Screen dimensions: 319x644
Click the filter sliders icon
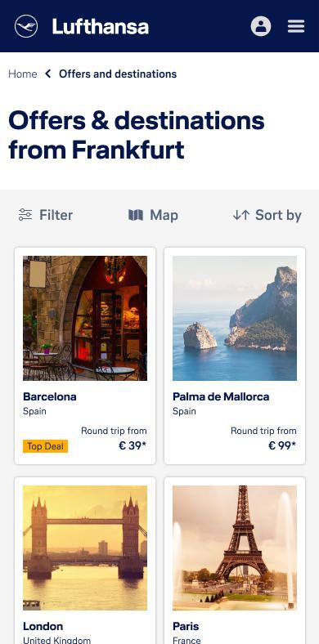click(x=25, y=215)
